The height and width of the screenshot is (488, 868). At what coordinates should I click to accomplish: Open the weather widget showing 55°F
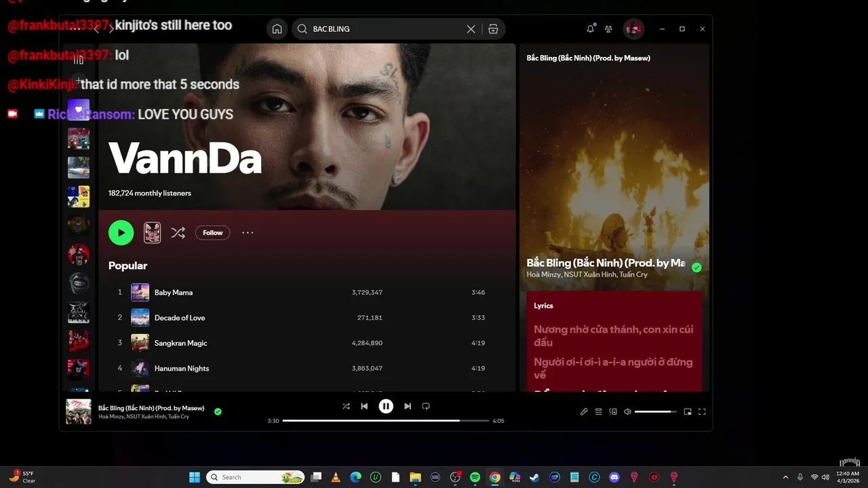coord(22,477)
